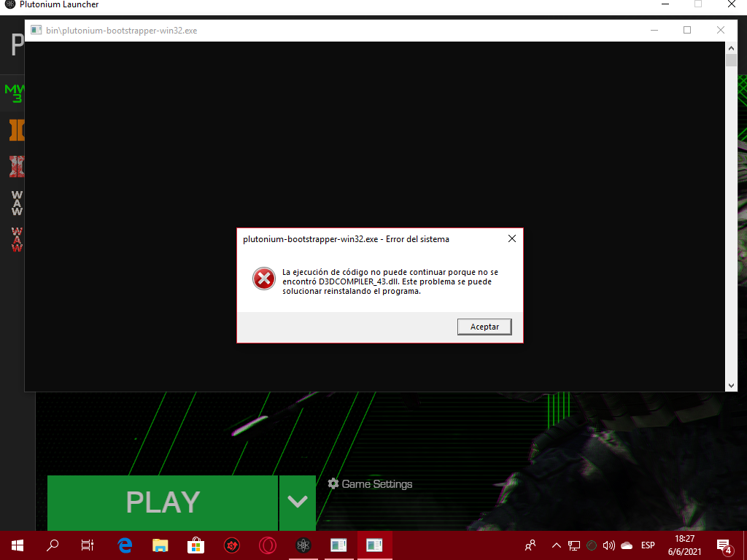Open the volume control tray icon

(x=609, y=545)
